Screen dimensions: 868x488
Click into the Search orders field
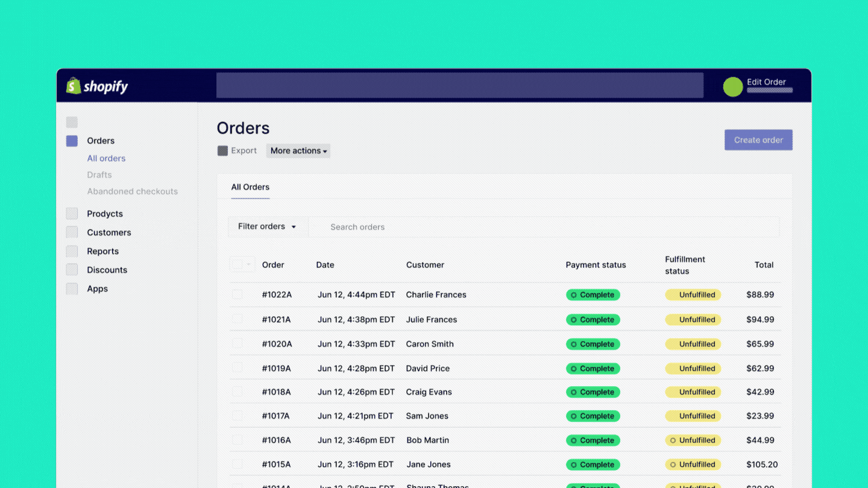pos(544,227)
